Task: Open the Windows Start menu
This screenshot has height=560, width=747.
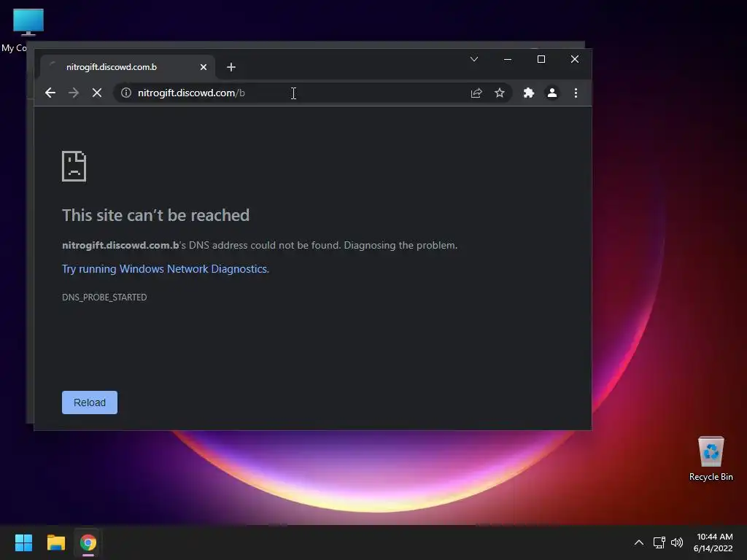Action: pos(23,542)
